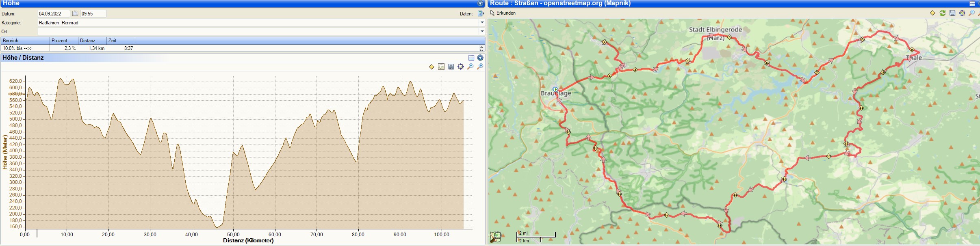
Task: Open the Höhe panel header menu
Action: (480, 3)
